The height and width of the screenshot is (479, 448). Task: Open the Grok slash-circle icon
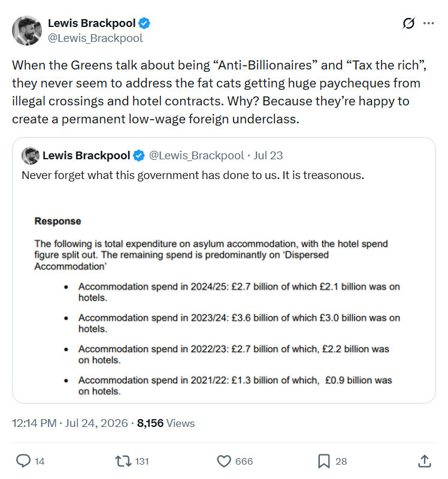[x=408, y=23]
